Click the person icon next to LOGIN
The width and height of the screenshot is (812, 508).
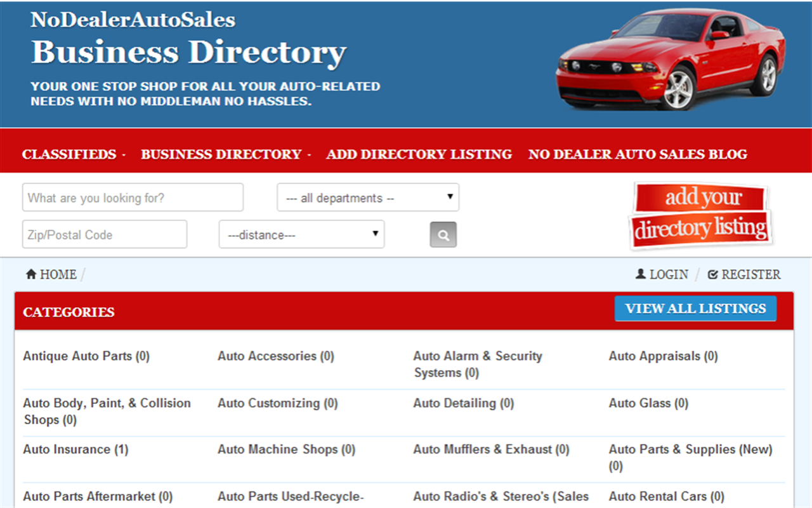641,274
